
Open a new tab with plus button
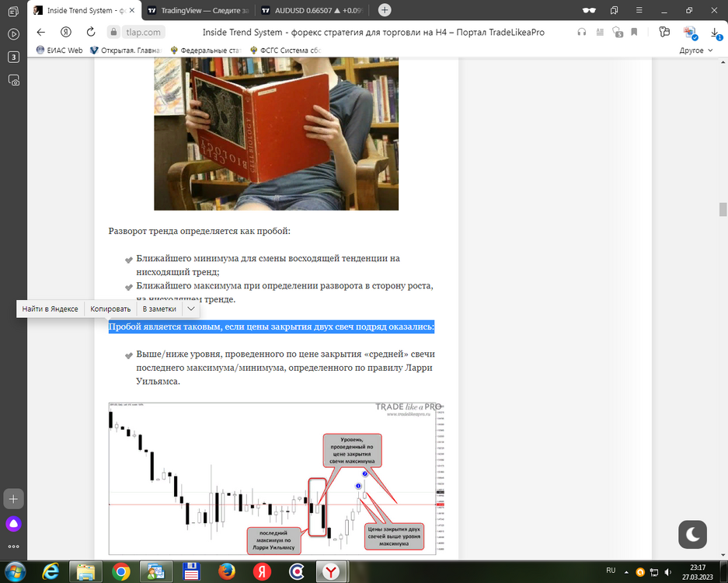click(x=385, y=10)
